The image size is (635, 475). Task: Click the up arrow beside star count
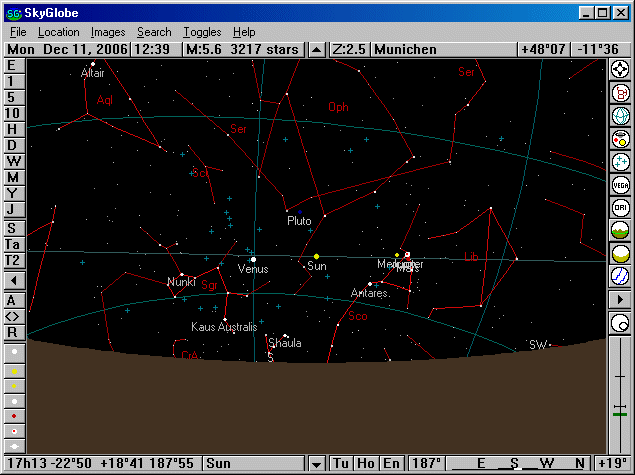click(x=317, y=49)
